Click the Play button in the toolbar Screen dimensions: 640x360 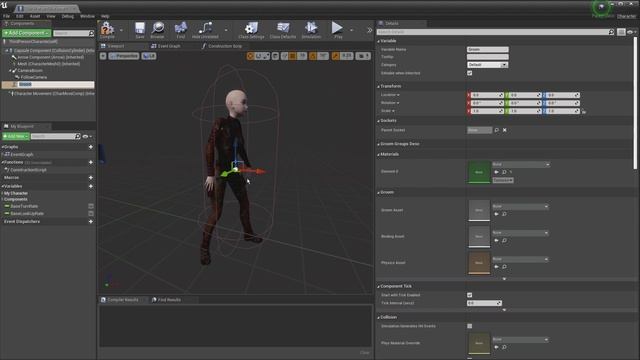click(x=337, y=29)
